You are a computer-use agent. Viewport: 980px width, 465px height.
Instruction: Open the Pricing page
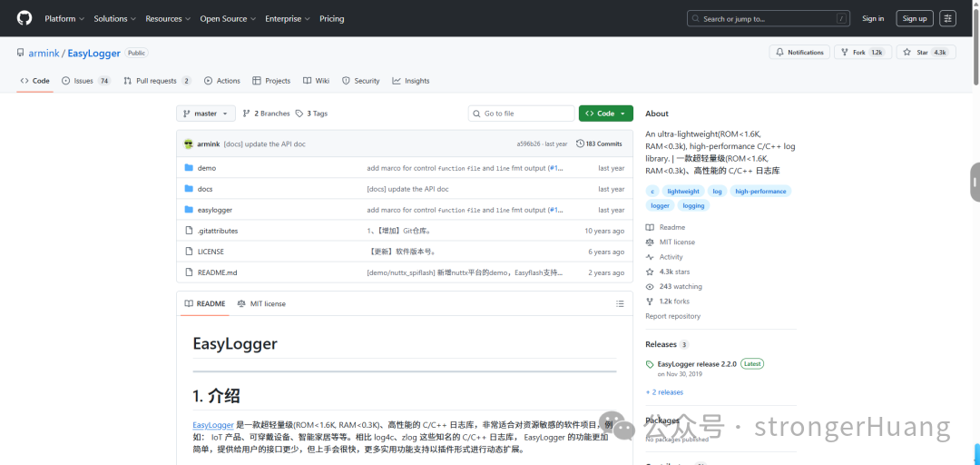[x=332, y=19]
